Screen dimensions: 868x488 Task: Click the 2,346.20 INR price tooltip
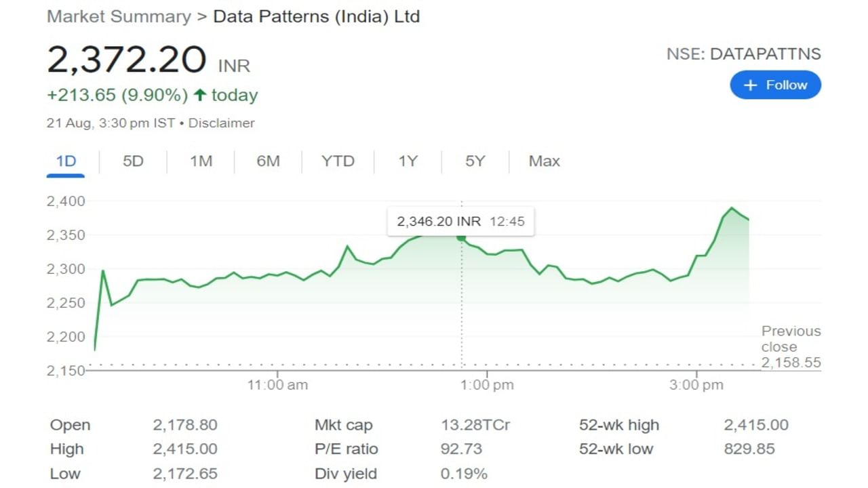point(460,222)
